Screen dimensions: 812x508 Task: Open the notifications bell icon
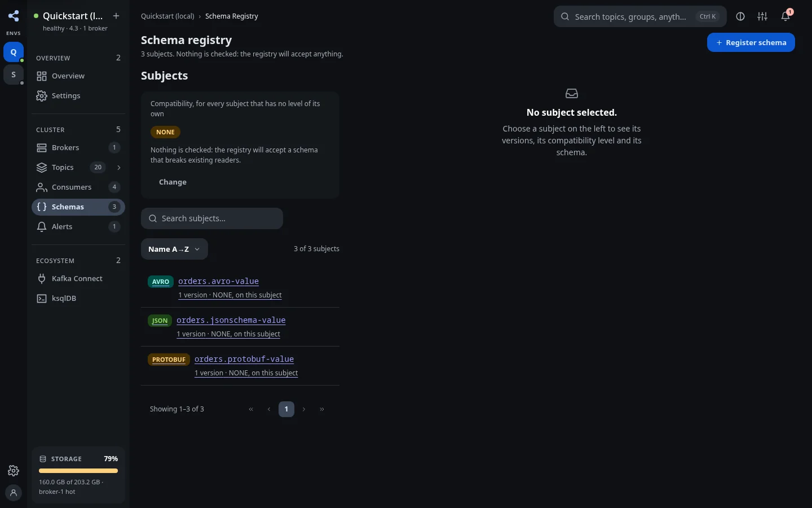(785, 16)
